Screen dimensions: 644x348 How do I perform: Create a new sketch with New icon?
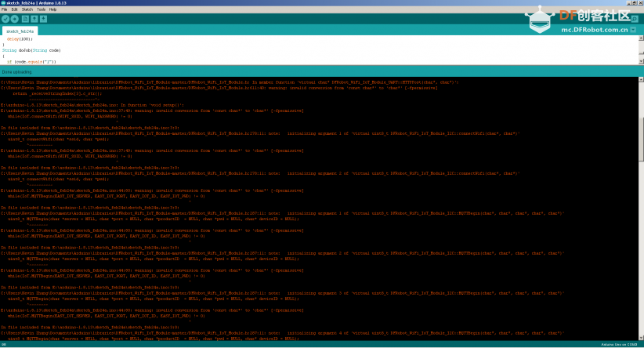[x=25, y=19]
